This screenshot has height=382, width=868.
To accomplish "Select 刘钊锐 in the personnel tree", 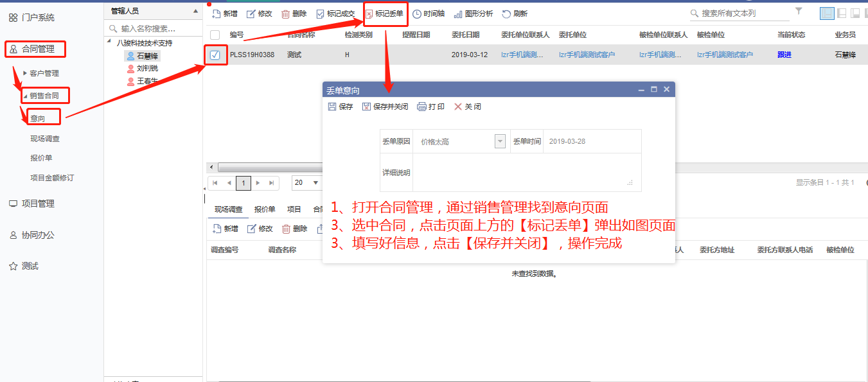I will 147,68.
